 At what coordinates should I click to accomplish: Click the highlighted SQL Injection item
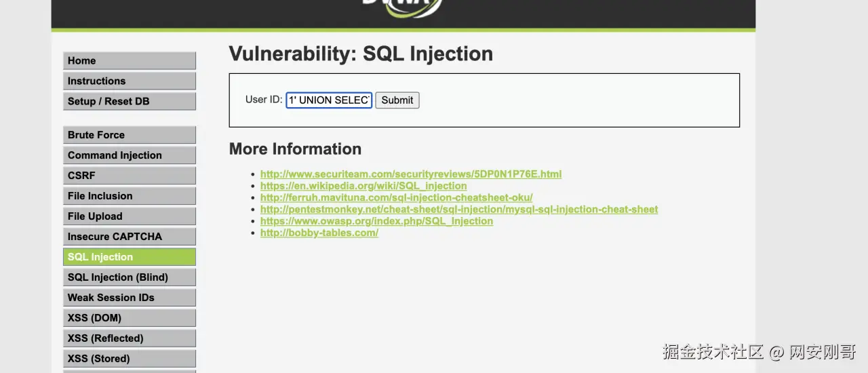coord(129,257)
